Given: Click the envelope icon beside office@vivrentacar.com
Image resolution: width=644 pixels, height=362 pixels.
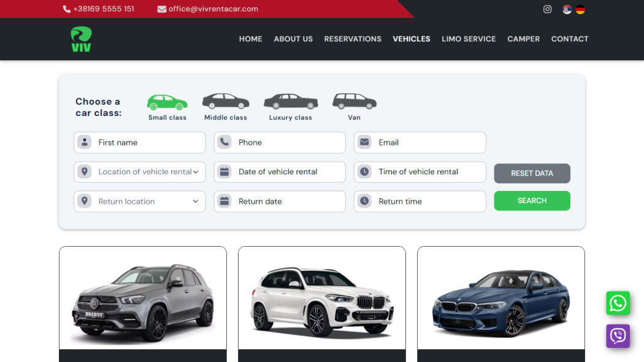Looking at the screenshot, I should 162,9.
